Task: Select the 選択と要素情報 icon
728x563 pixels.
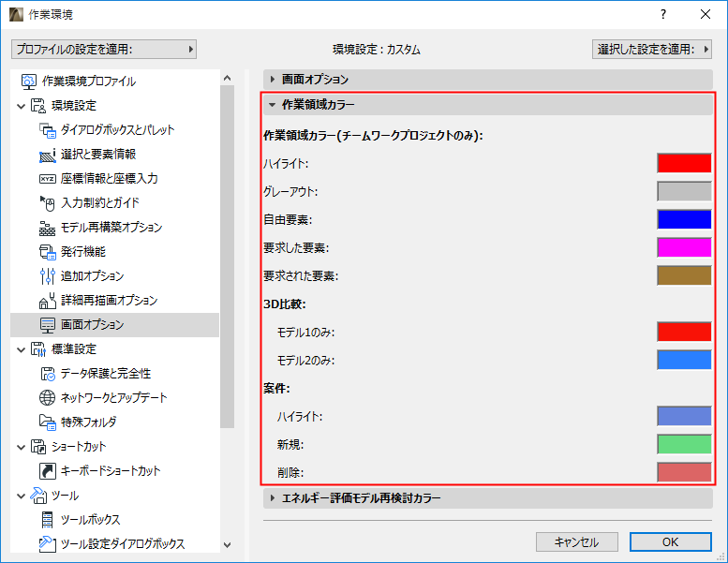Action: (x=48, y=155)
